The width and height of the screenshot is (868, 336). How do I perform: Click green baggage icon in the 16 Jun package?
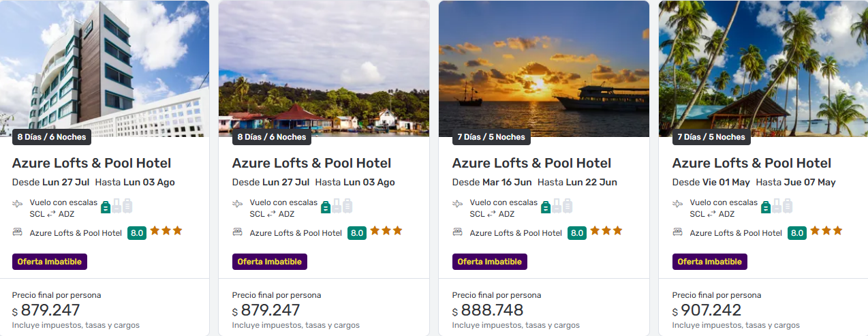546,207
